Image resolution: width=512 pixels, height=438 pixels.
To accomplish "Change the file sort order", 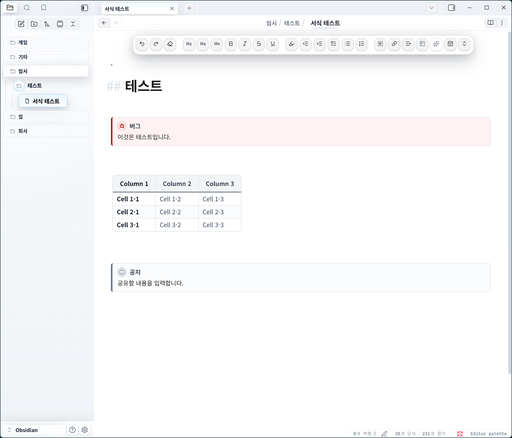I will (x=47, y=24).
